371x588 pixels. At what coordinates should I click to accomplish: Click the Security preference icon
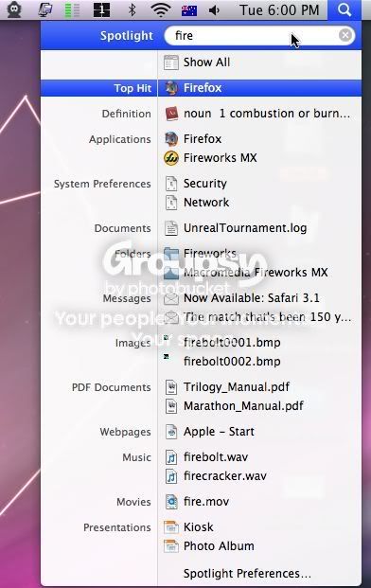[x=171, y=184]
